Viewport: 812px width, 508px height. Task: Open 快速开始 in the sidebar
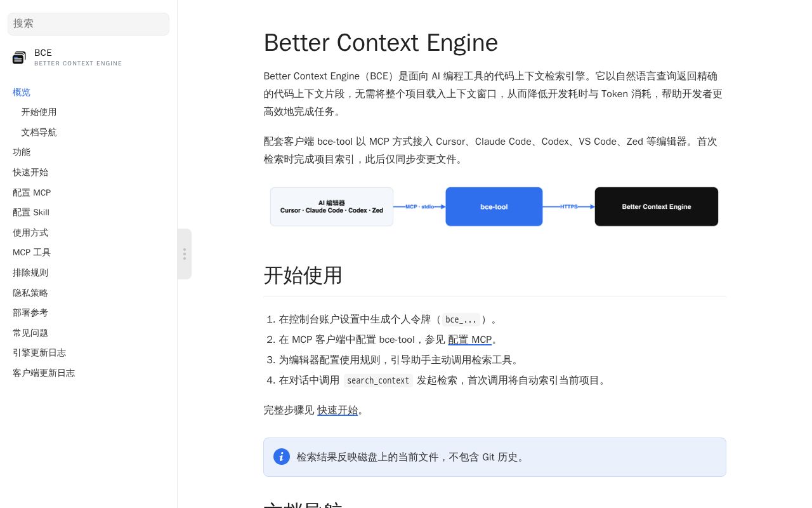coord(30,172)
